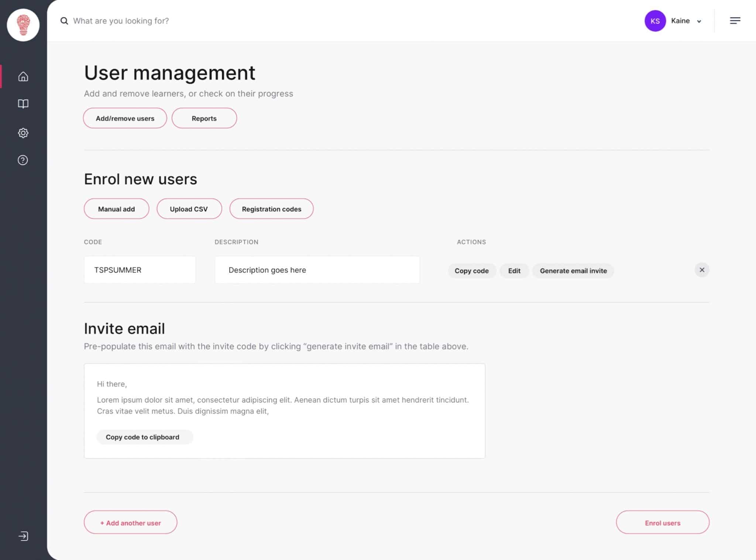
Task: Click the description input field
Action: [x=317, y=270]
